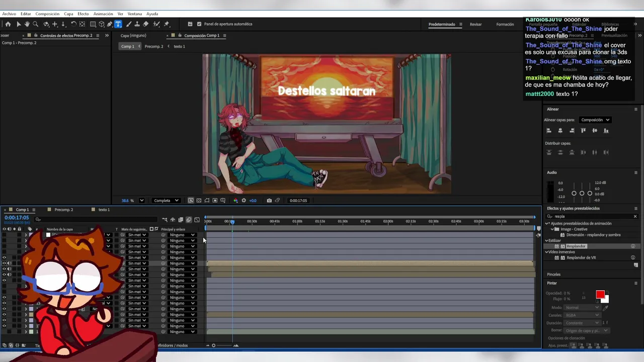Select the Clone Stamp tool
644x362 pixels.
click(x=137, y=24)
